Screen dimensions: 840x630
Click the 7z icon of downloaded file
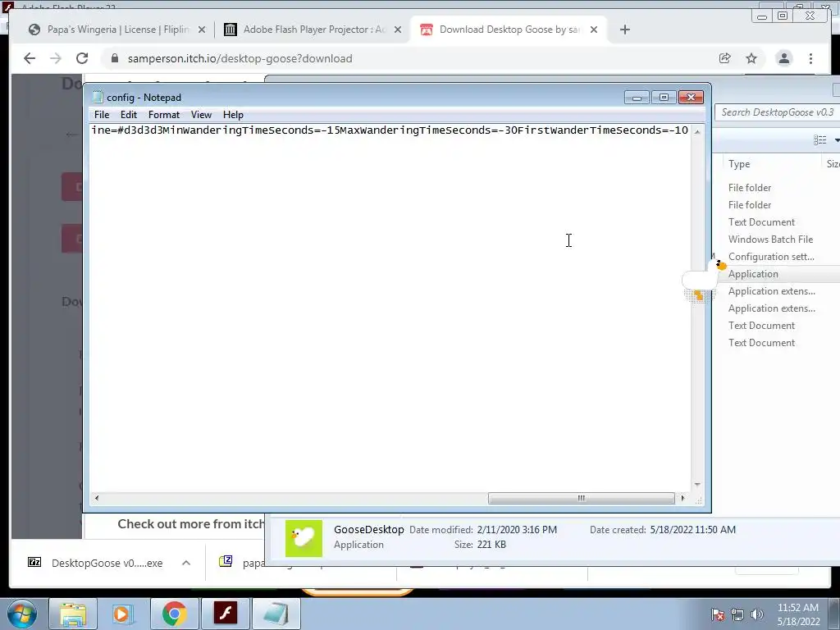(x=34, y=562)
